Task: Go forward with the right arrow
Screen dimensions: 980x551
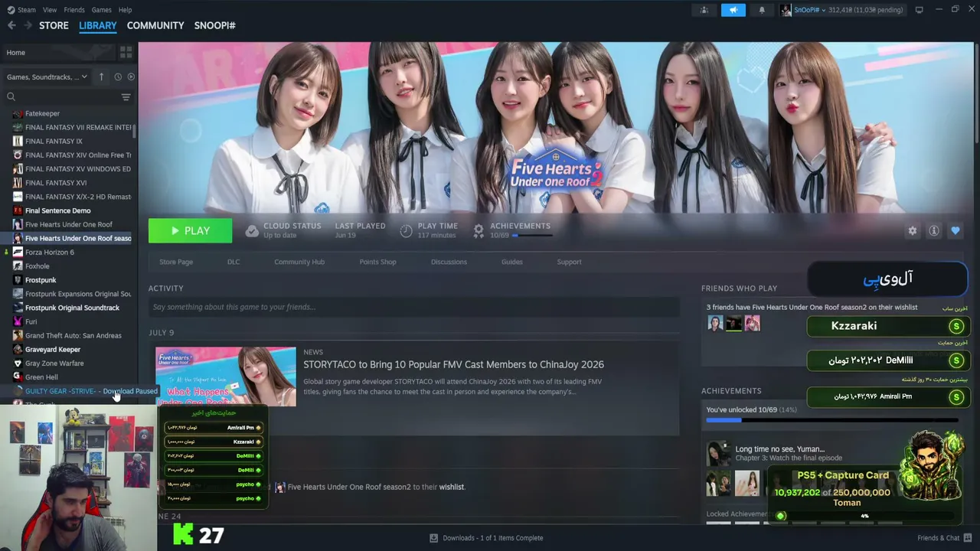Action: point(29,25)
